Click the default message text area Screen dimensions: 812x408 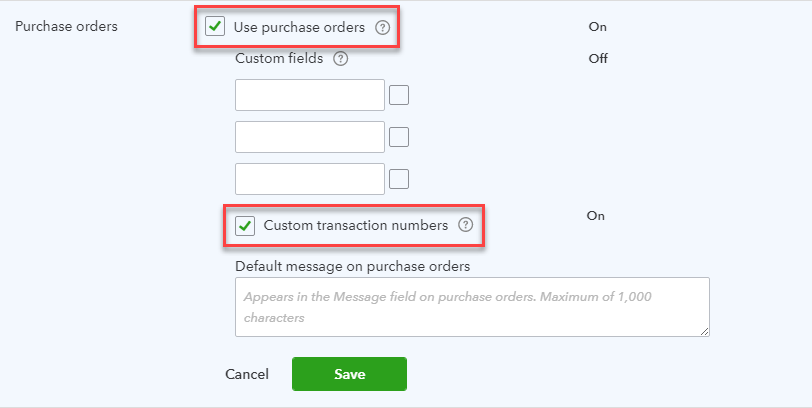[x=472, y=307]
